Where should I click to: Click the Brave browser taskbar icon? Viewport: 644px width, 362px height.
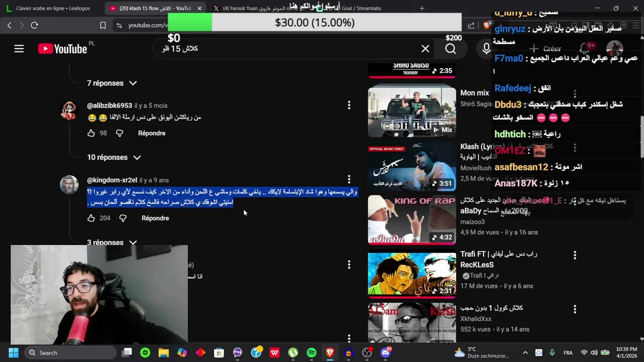[330, 352]
